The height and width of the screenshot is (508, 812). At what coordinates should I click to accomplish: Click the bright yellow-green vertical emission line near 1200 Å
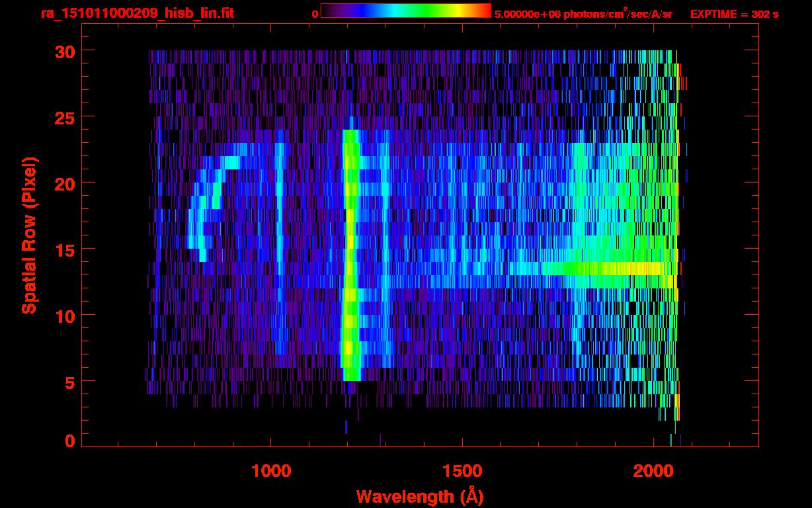(x=350, y=255)
